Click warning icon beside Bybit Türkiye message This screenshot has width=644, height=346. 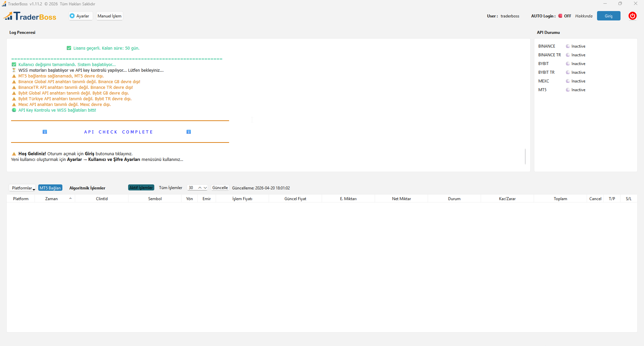click(14, 99)
